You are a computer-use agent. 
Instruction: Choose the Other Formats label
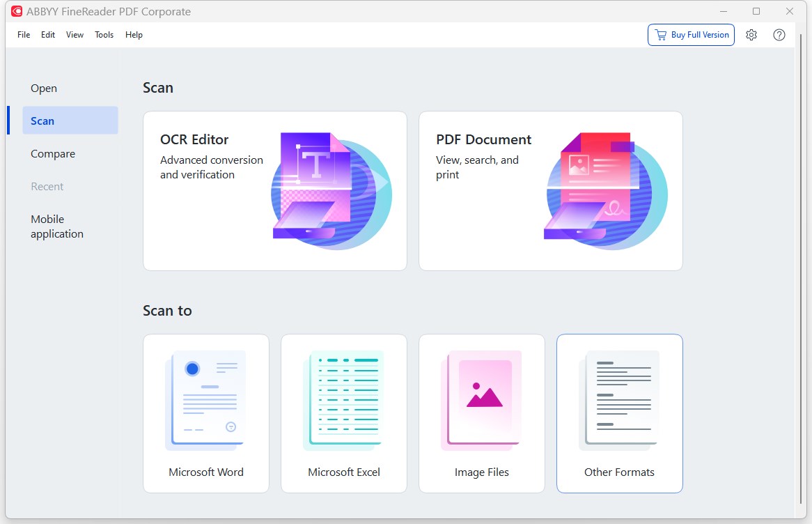tap(619, 472)
